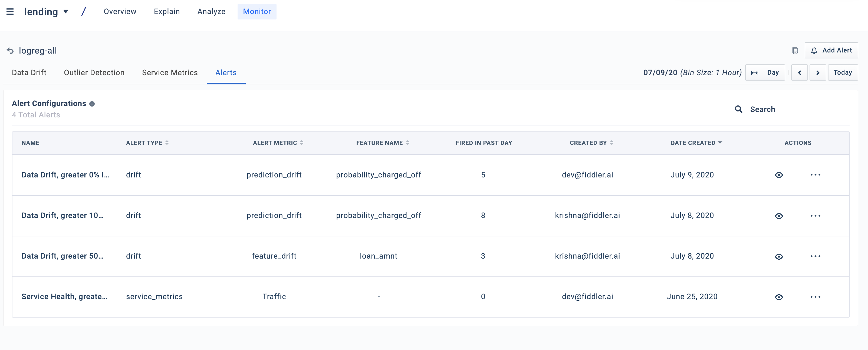Viewport: 868px width, 350px height.
Task: Switch to the Data Drift tab
Action: click(x=29, y=73)
